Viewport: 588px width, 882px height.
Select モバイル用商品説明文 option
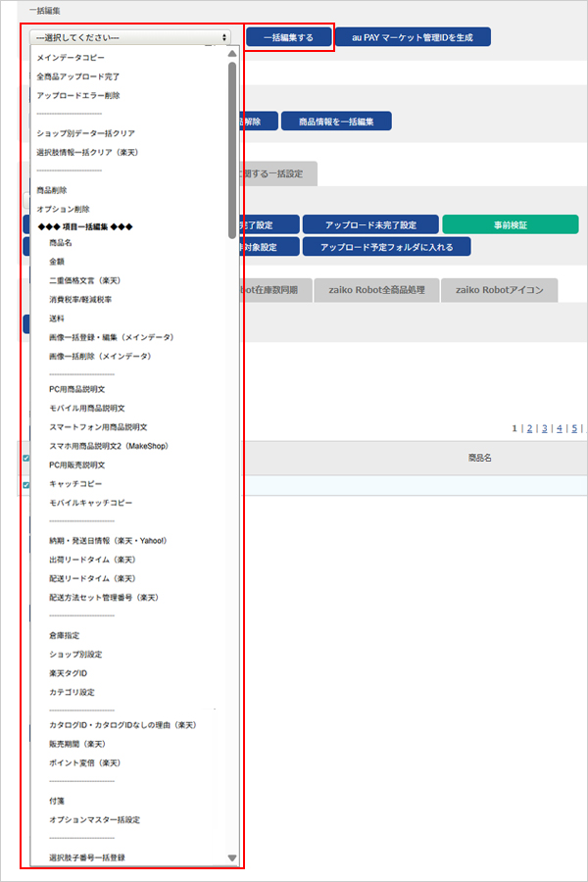coord(87,409)
